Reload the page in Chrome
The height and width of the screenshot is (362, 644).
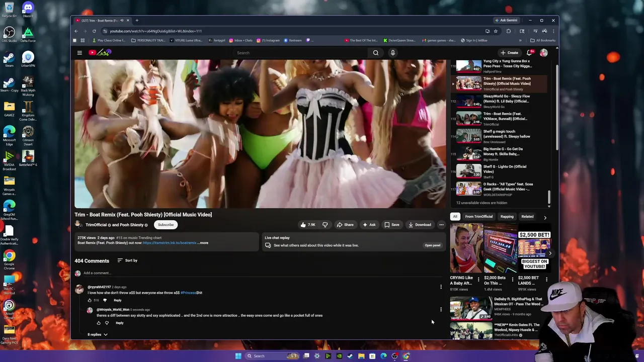tap(94, 31)
